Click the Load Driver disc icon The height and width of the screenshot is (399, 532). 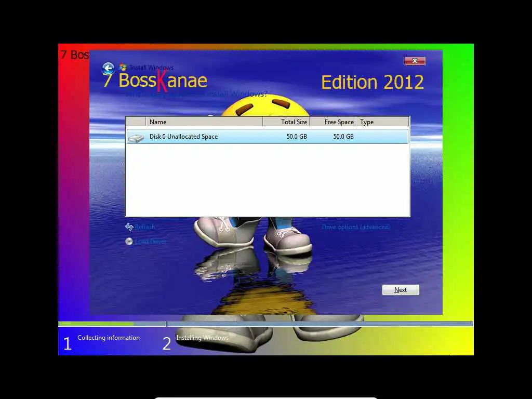click(129, 241)
